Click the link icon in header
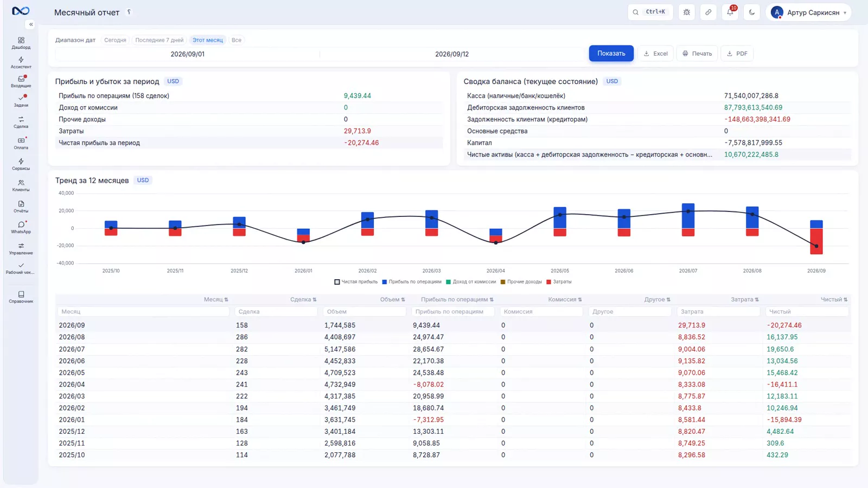This screenshot has width=868, height=488. coord(709,12)
